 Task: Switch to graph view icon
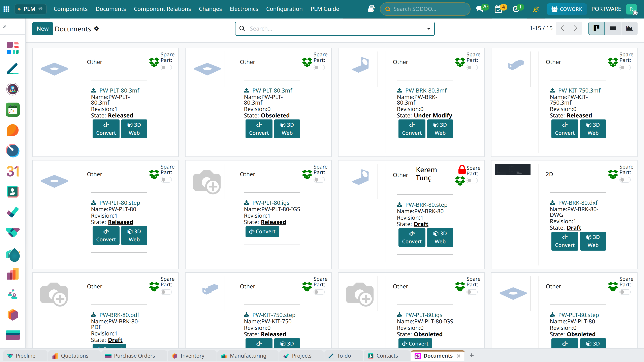(629, 28)
